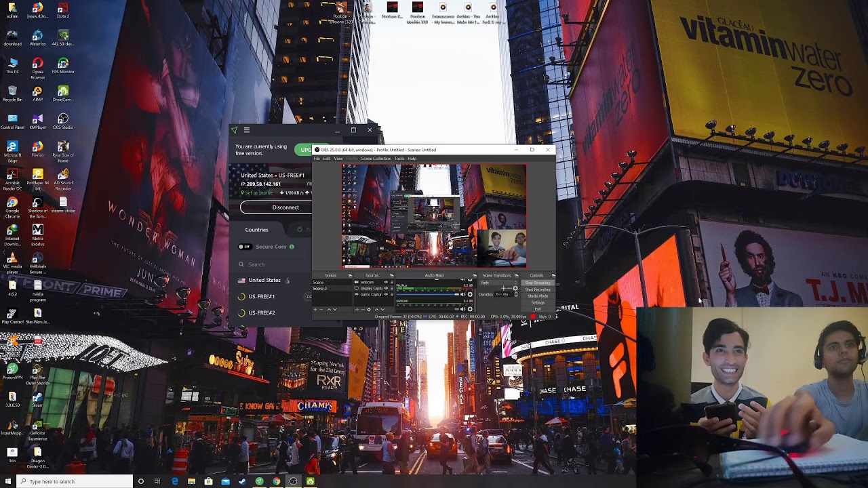Image resolution: width=868 pixels, height=488 pixels.
Task: Select the Acrobat Reader DC desktop icon
Action: [x=12, y=178]
